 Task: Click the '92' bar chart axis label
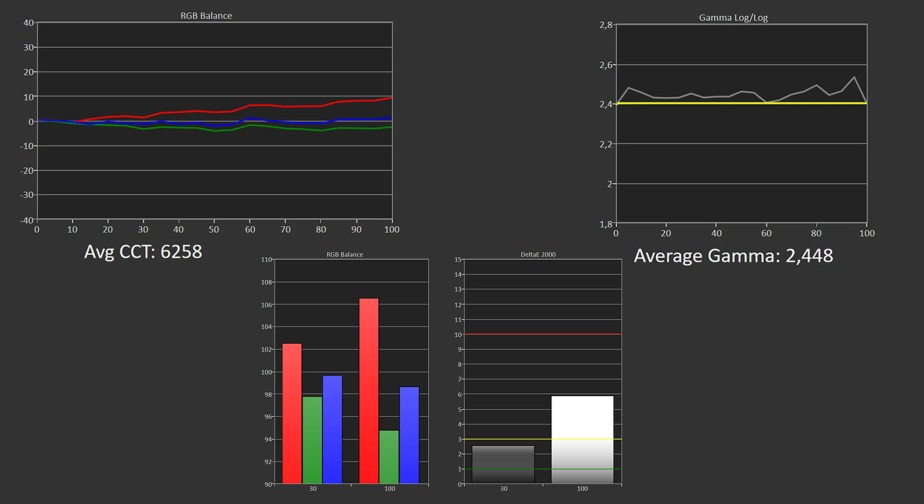[x=268, y=462]
